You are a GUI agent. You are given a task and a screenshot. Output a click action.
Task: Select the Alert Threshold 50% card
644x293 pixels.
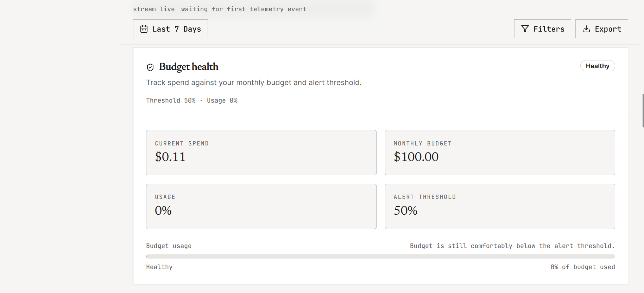(x=500, y=206)
